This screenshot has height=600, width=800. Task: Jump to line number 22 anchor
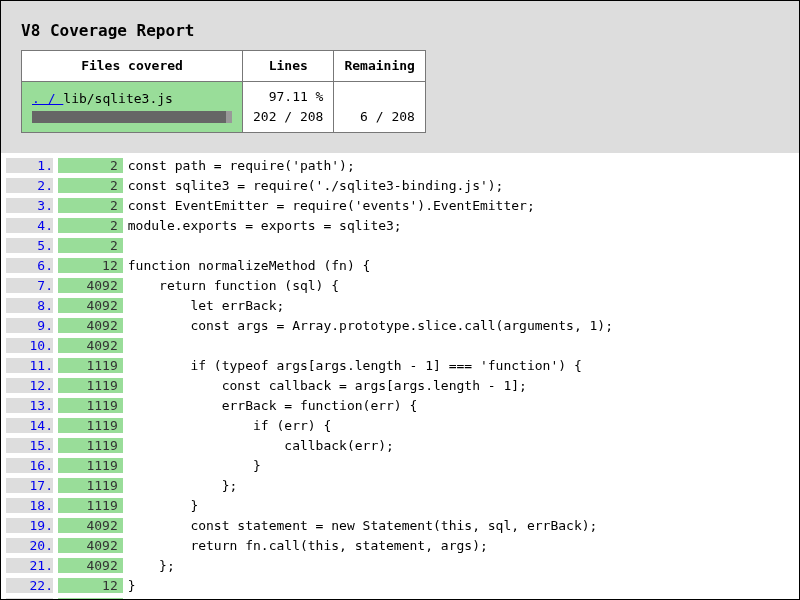tap(41, 586)
